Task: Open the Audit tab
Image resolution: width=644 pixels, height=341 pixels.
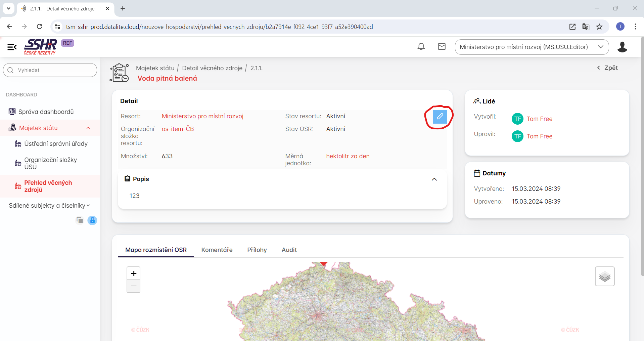Action: (289, 250)
